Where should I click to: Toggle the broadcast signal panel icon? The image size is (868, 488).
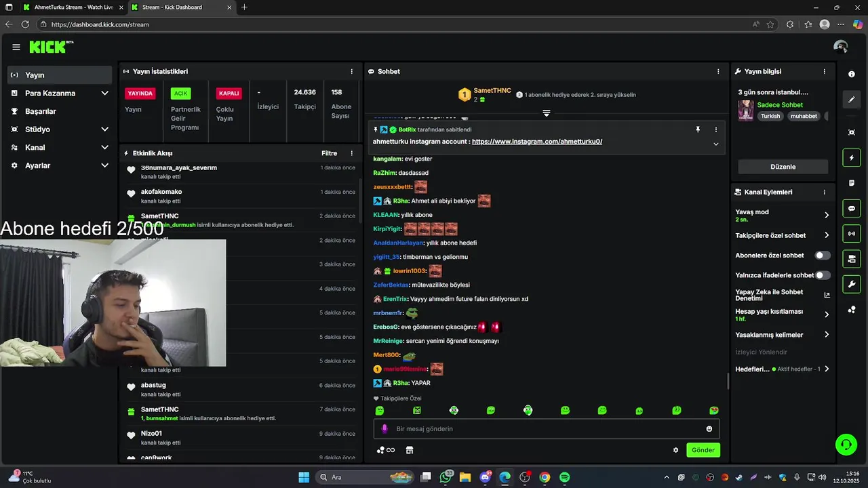pyautogui.click(x=852, y=234)
